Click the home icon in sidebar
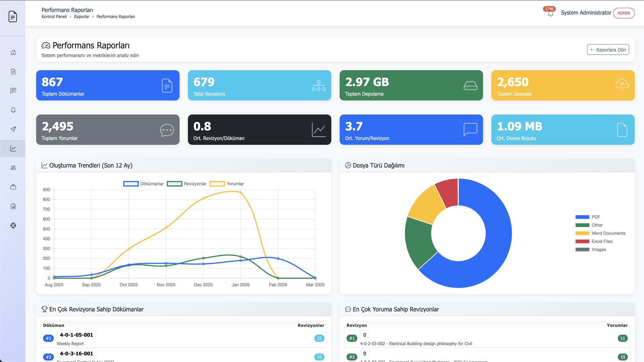The width and height of the screenshot is (644, 362). (13, 53)
